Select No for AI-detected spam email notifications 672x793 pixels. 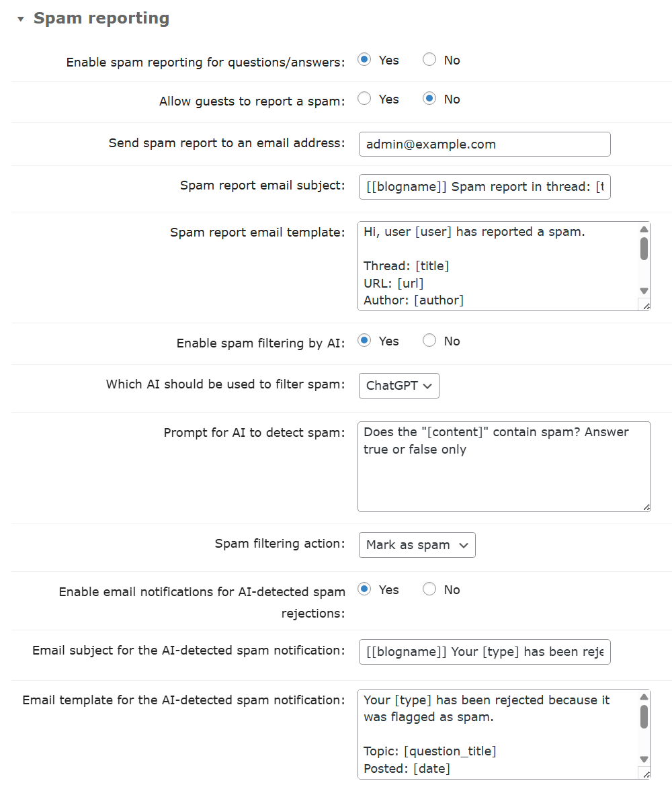[x=429, y=589]
